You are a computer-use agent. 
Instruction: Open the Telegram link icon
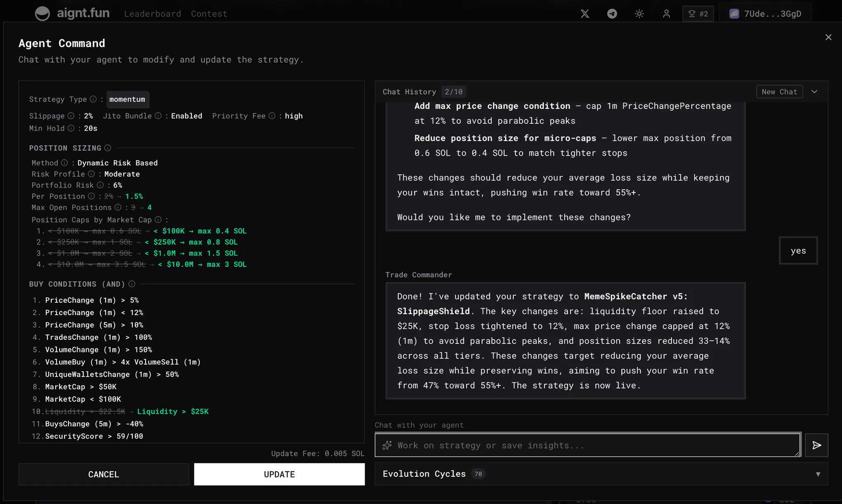pos(612,14)
